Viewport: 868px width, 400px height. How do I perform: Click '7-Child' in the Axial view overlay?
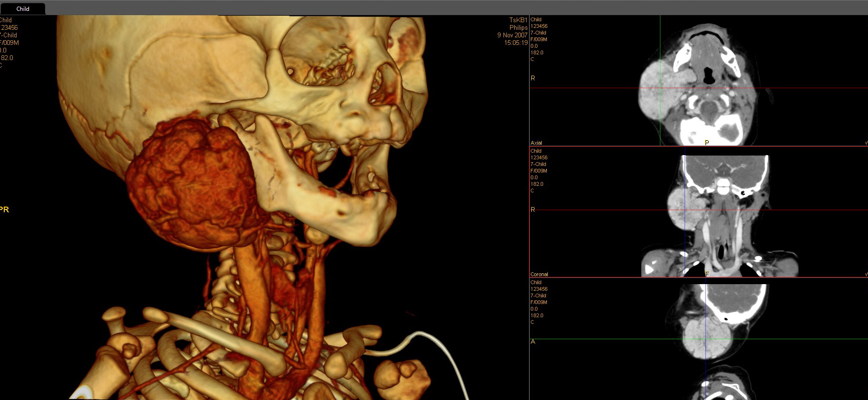[x=538, y=33]
